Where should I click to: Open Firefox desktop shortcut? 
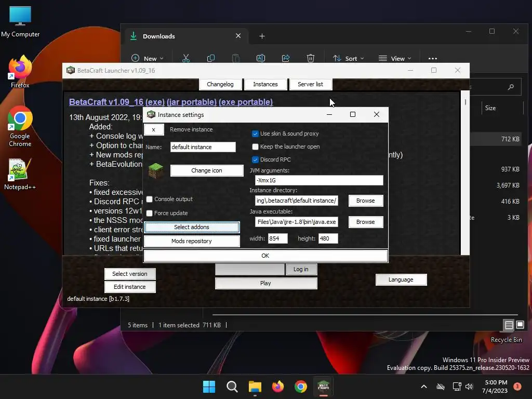coord(20,72)
